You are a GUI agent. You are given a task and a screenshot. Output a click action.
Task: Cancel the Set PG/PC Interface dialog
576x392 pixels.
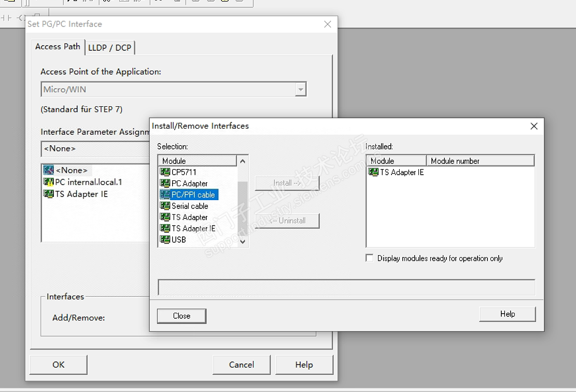point(242,365)
